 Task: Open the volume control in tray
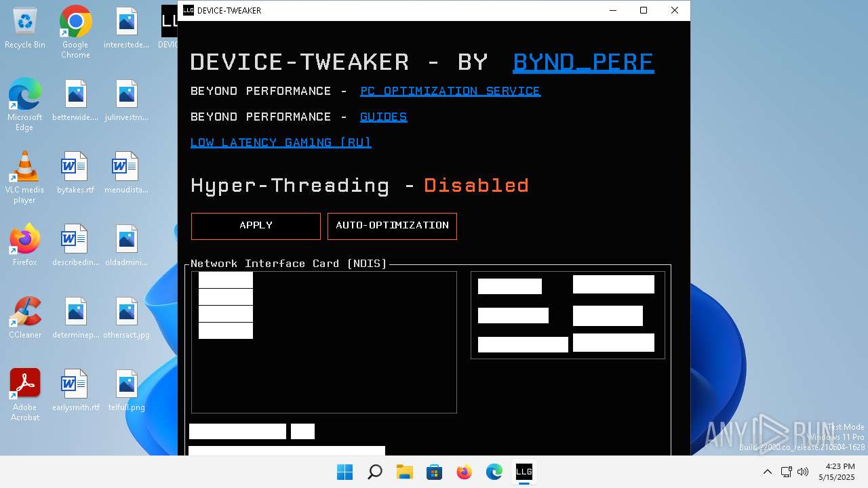803,472
